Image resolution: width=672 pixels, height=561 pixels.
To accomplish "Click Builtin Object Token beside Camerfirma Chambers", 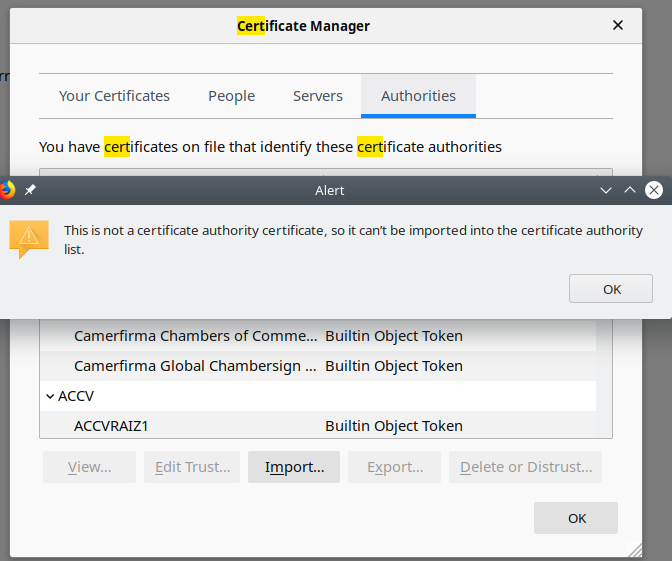I will pyautogui.click(x=394, y=336).
